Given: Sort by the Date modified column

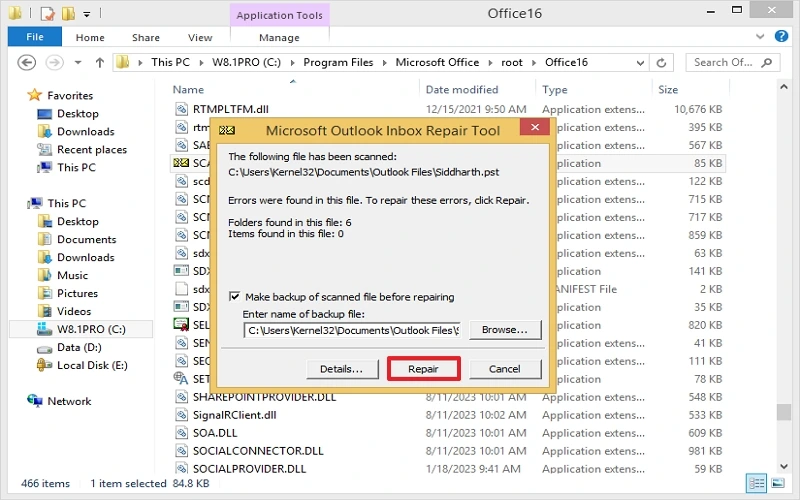Looking at the screenshot, I should click(x=462, y=89).
